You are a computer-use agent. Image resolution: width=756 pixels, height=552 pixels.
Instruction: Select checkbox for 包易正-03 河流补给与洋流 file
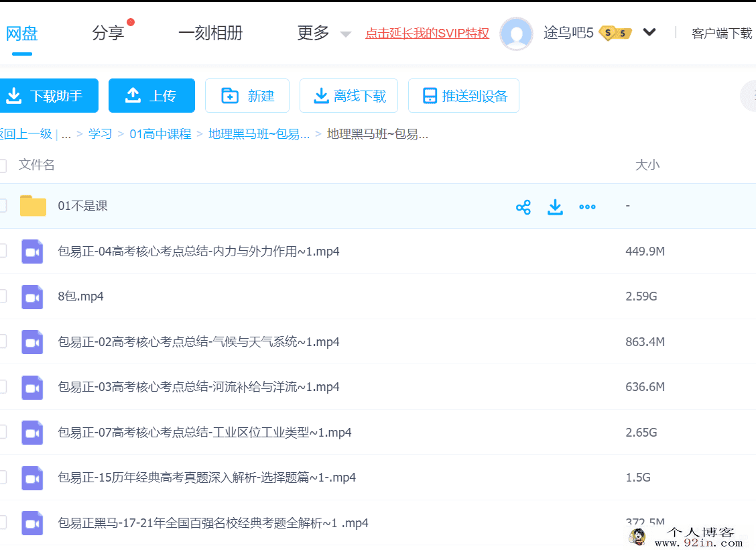pyautogui.click(x=3, y=387)
